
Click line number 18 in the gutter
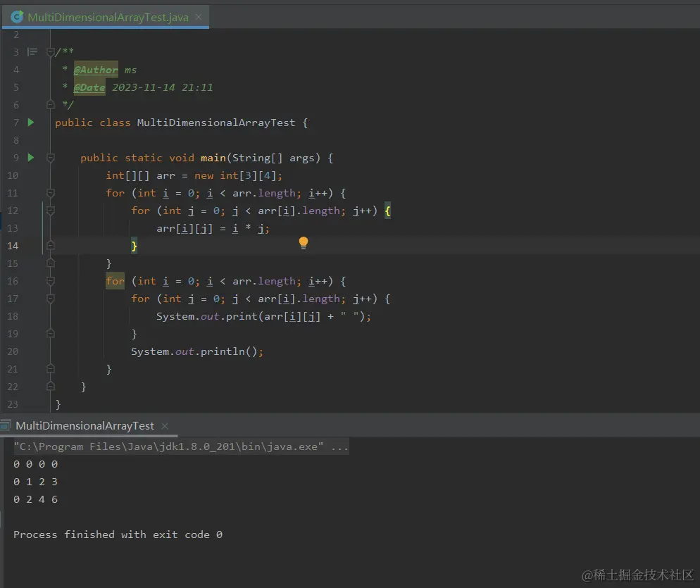[x=13, y=316]
